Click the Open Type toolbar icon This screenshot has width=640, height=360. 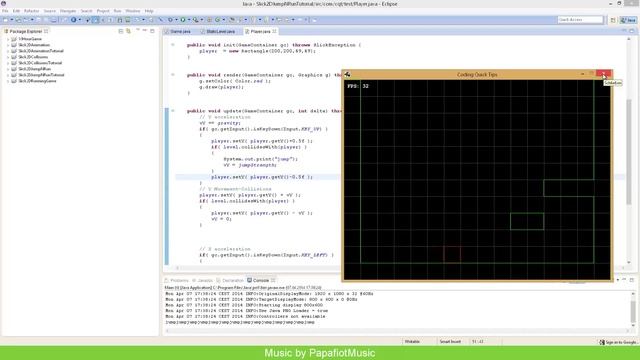click(x=232, y=20)
